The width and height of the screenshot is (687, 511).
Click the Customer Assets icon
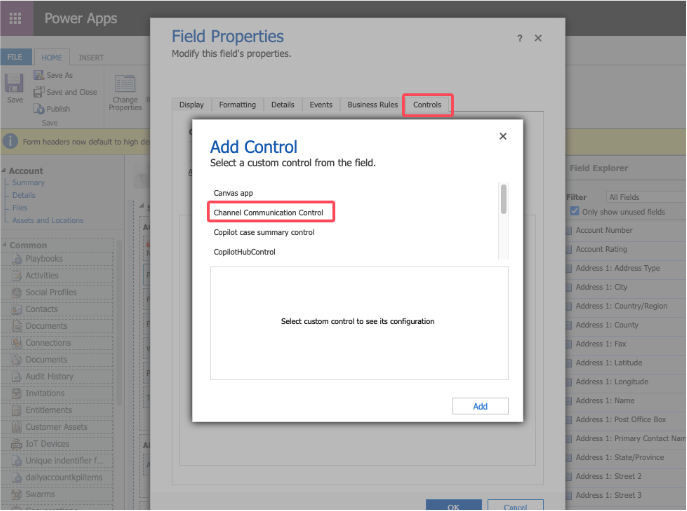point(17,427)
